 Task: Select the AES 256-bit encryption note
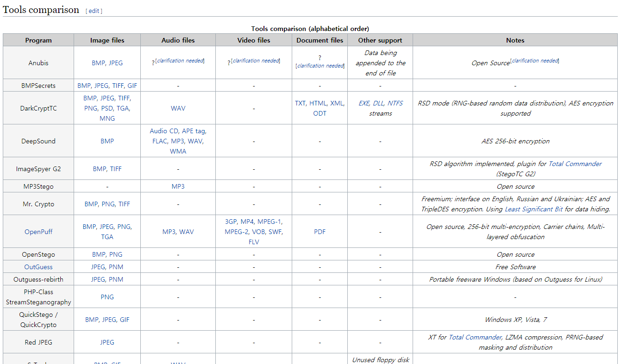click(x=515, y=141)
